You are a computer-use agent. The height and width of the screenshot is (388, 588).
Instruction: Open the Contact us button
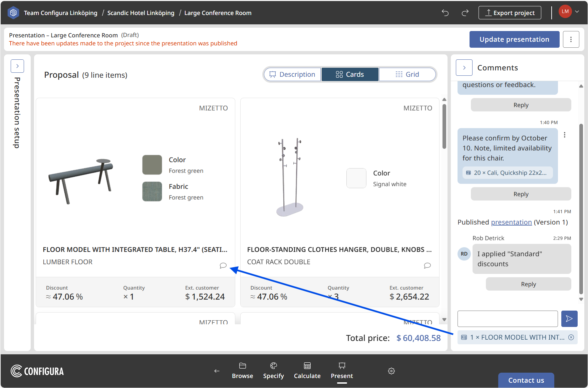526,380
